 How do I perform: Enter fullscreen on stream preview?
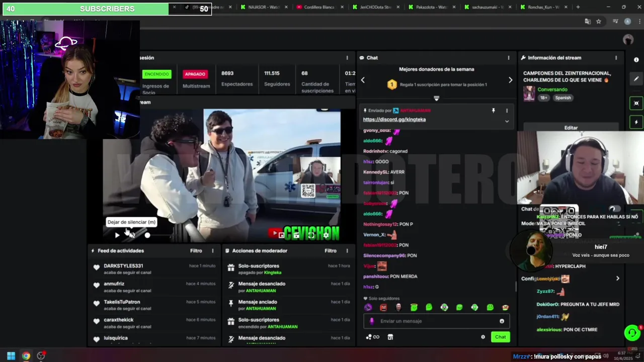coord(311,235)
